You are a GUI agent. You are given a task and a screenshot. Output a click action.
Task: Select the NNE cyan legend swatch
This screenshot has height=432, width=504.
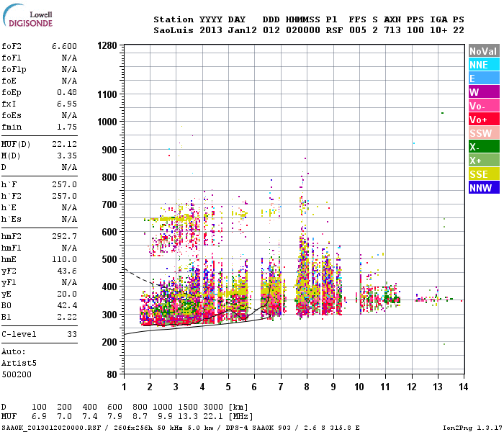484,65
